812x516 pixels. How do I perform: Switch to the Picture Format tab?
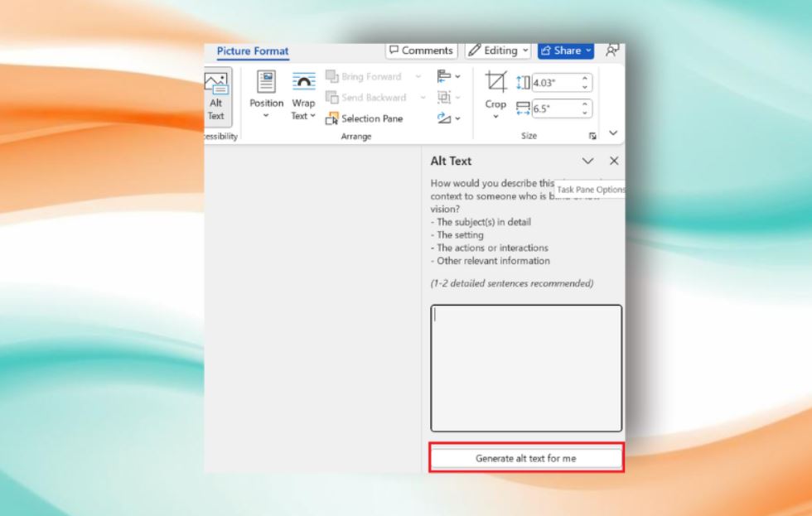tap(252, 51)
